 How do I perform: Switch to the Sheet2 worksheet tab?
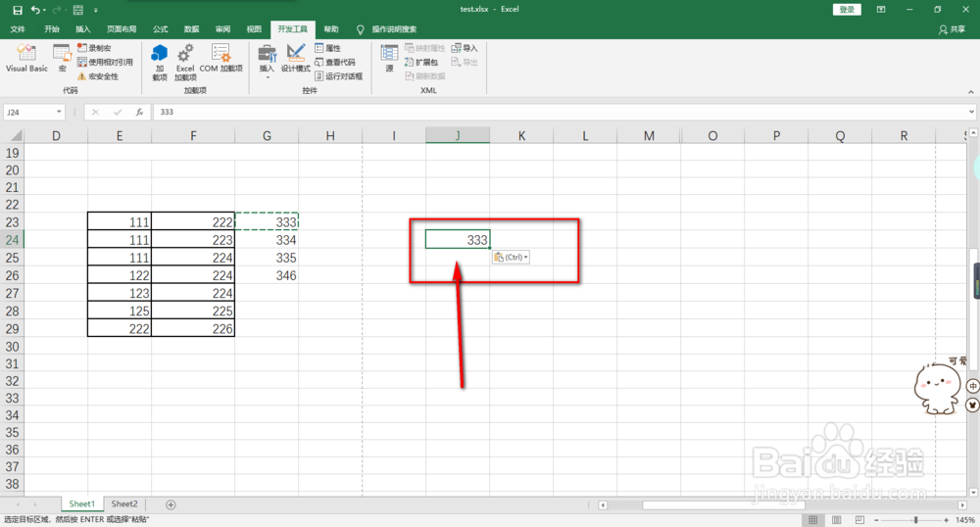(x=124, y=503)
